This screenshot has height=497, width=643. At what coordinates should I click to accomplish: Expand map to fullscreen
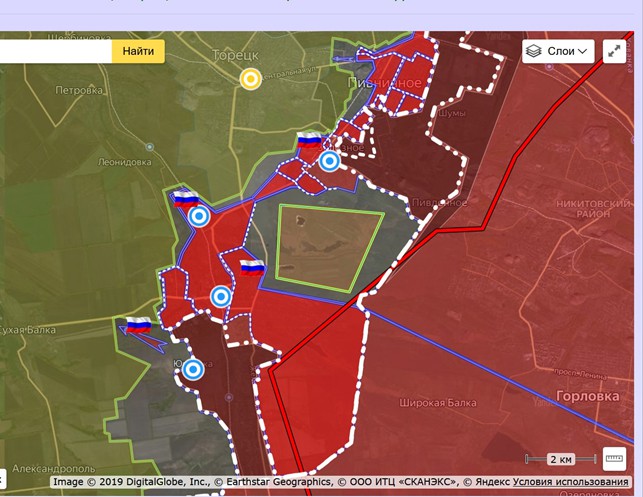(x=614, y=51)
